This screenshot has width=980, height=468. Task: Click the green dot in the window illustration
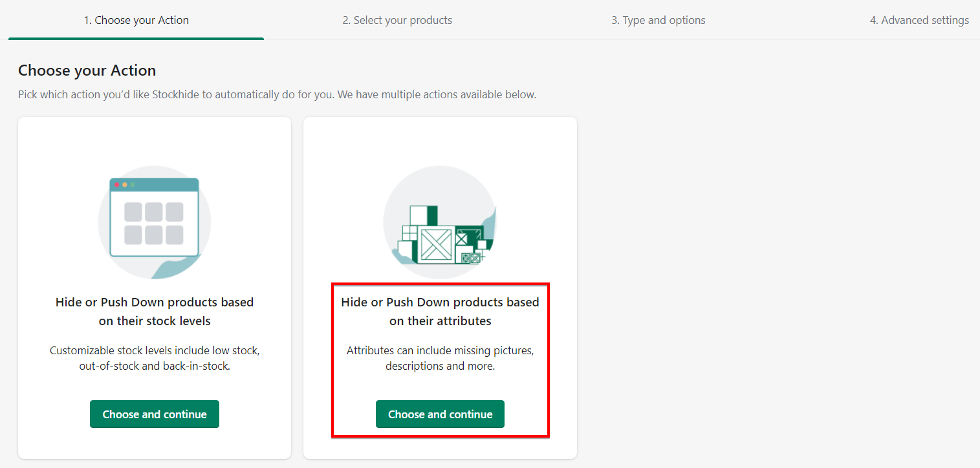pos(133,185)
